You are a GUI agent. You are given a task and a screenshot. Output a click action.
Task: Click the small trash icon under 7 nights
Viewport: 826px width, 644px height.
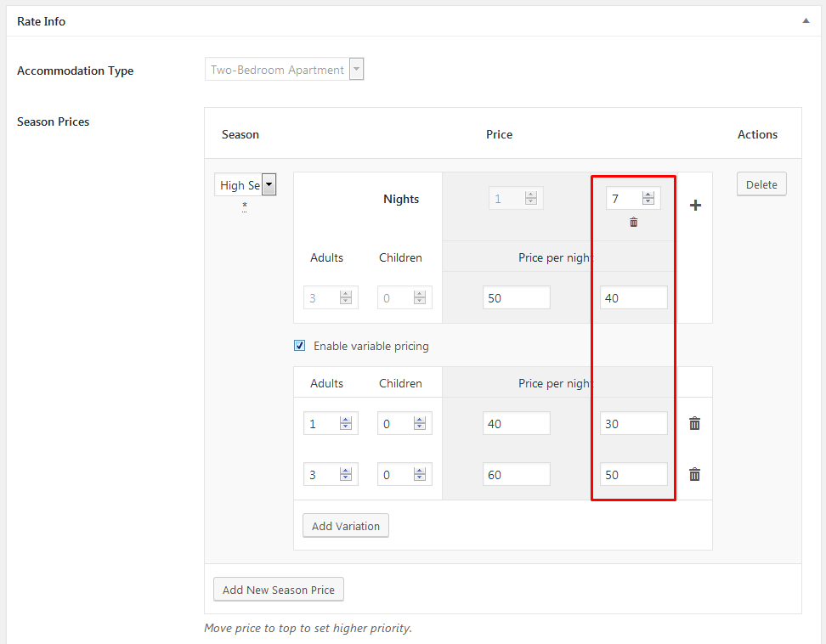pyautogui.click(x=633, y=223)
